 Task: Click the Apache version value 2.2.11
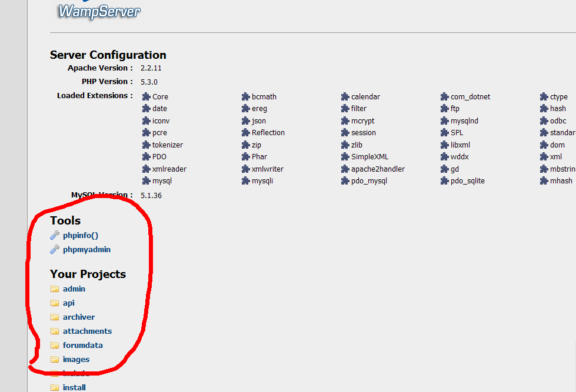pos(151,68)
